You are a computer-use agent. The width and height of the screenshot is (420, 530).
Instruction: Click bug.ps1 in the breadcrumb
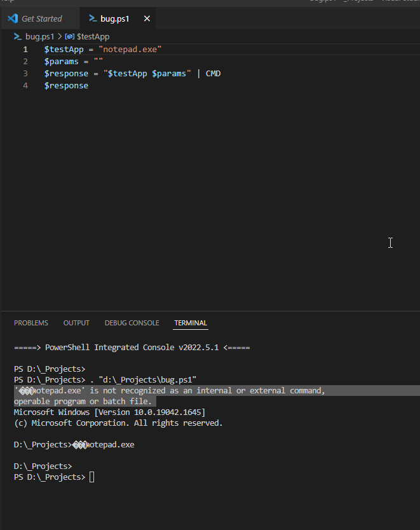click(x=39, y=36)
